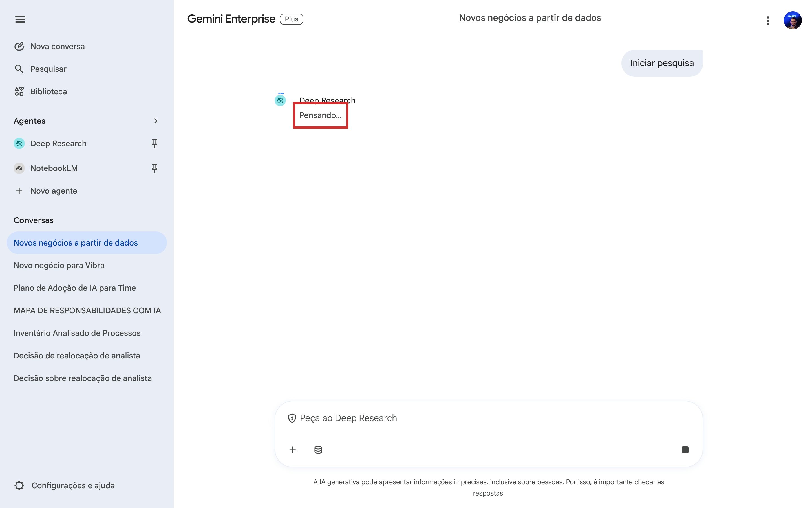Open Pesquisar in sidebar

(40, 69)
